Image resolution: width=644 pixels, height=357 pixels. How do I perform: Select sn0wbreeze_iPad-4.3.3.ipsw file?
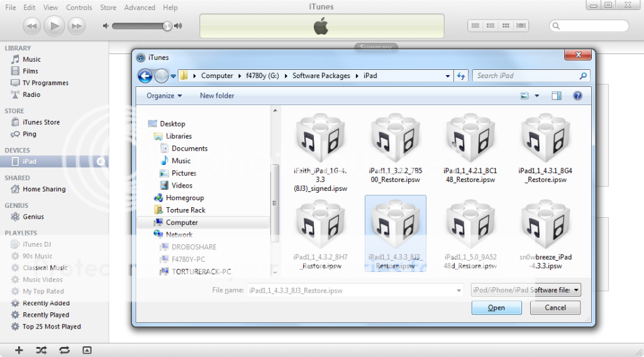click(545, 234)
